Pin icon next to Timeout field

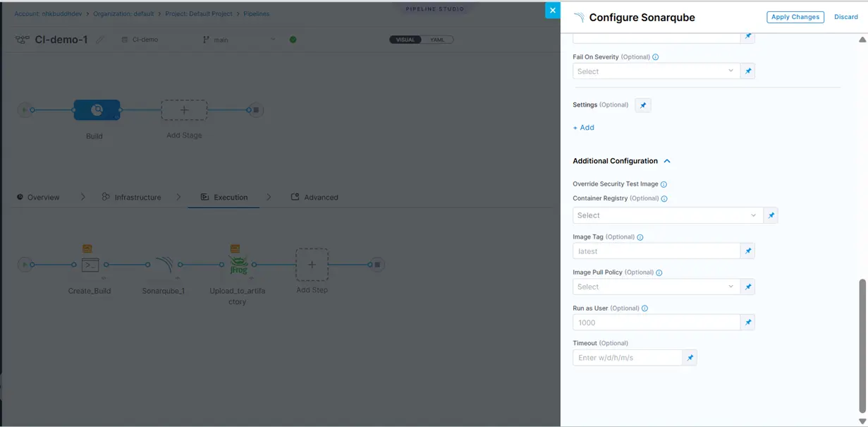690,358
